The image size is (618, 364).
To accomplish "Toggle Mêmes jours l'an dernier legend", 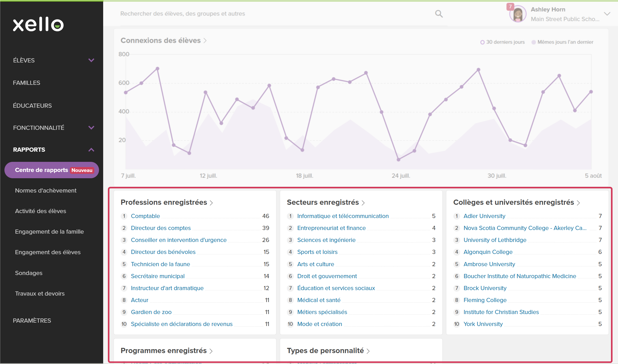I will [563, 42].
